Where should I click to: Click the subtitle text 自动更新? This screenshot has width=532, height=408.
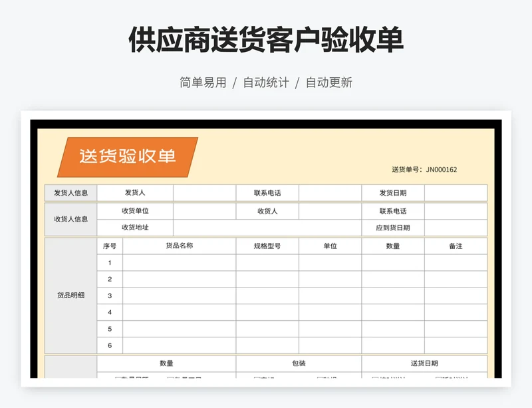[329, 83]
